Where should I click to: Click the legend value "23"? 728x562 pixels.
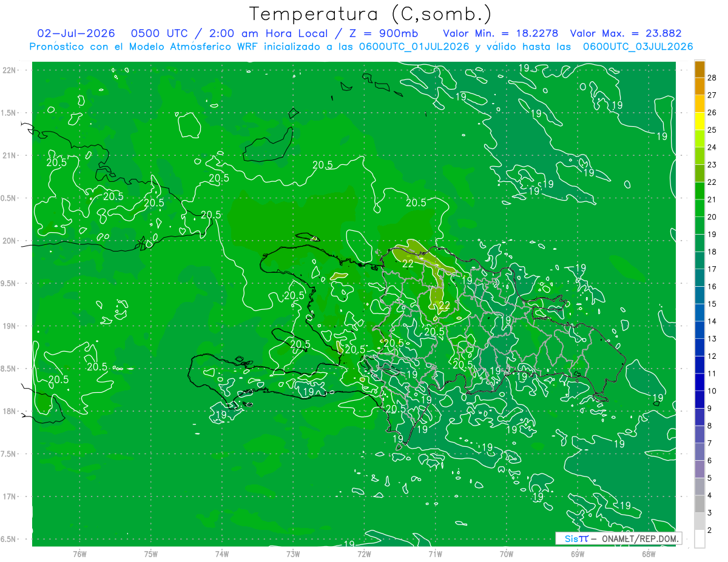(712, 165)
